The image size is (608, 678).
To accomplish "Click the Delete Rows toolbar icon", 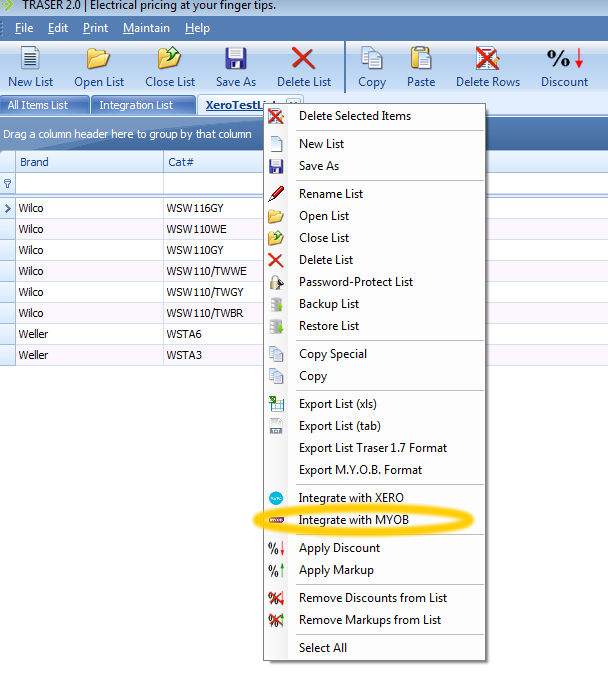I will pos(487,58).
